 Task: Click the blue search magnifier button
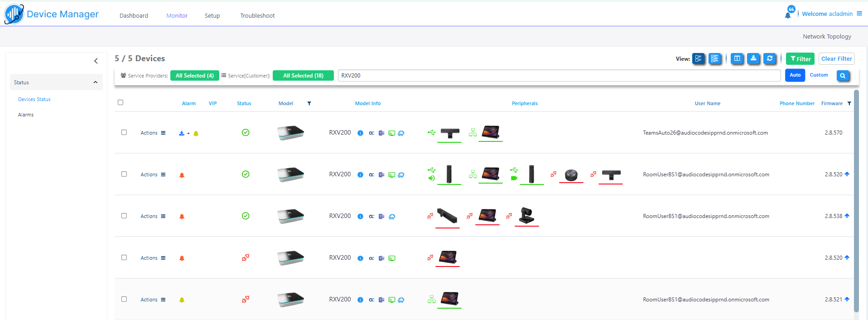(x=842, y=76)
